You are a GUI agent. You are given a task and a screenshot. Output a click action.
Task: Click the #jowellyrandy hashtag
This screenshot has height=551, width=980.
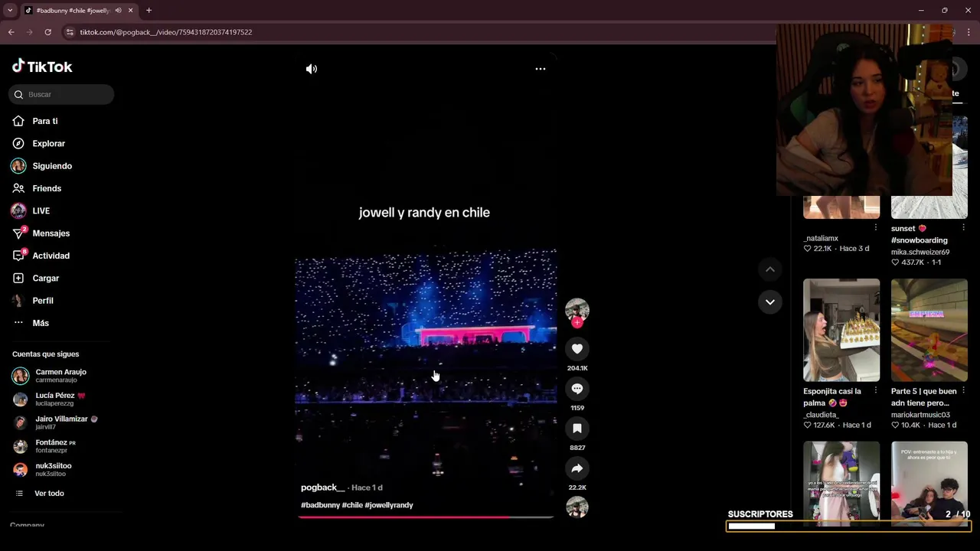(389, 505)
